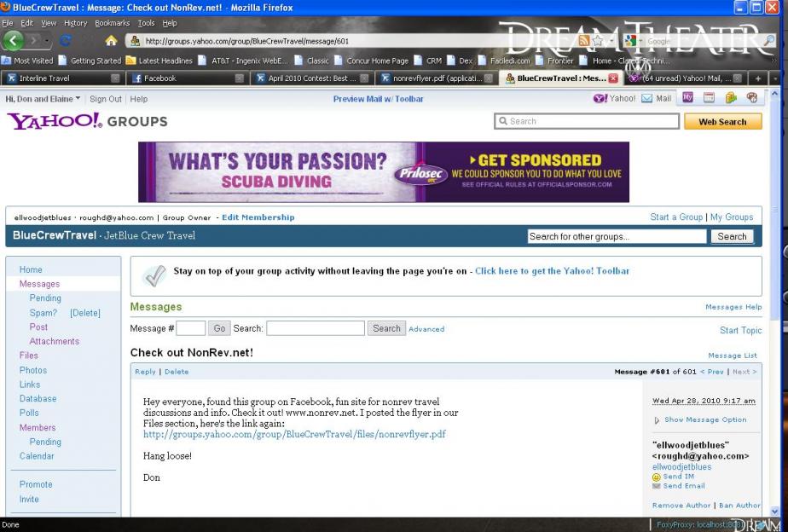Open the nonrevflyer.pdf file link
The width and height of the screenshot is (788, 532).
294,434
